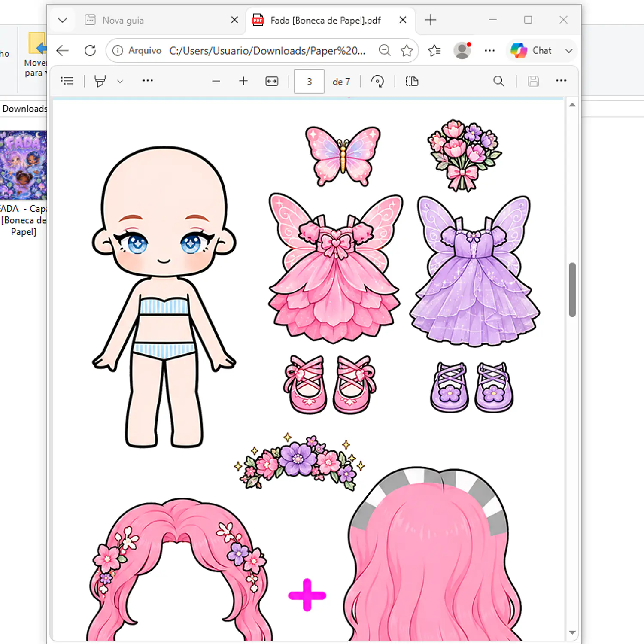Fit PDF to page width
Viewport: 644px width, 644px height.
[x=272, y=81]
